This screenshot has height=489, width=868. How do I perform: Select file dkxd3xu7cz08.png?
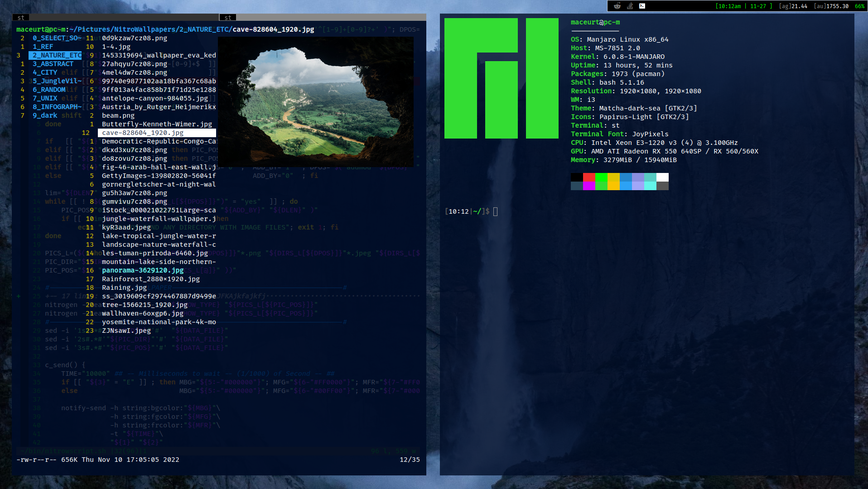point(135,150)
